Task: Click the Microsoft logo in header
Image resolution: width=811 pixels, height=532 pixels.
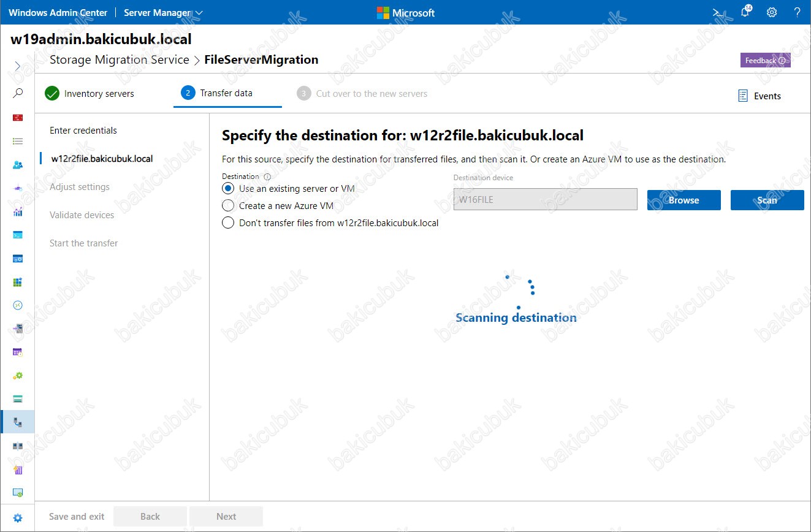Action: point(405,13)
